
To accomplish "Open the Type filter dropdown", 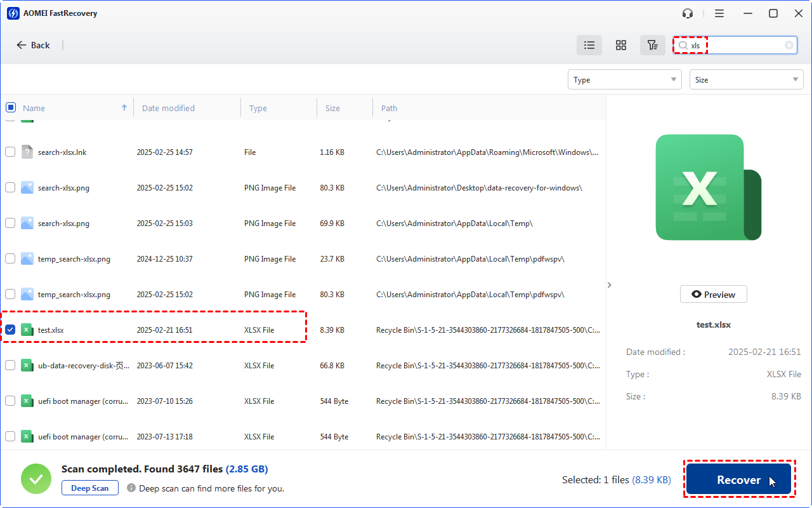I will point(625,79).
